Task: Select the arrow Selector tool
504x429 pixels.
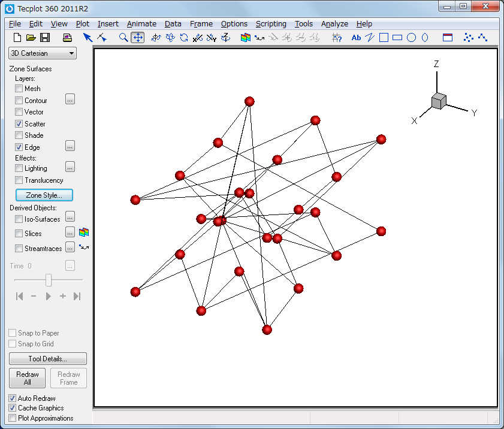Action: pos(87,38)
